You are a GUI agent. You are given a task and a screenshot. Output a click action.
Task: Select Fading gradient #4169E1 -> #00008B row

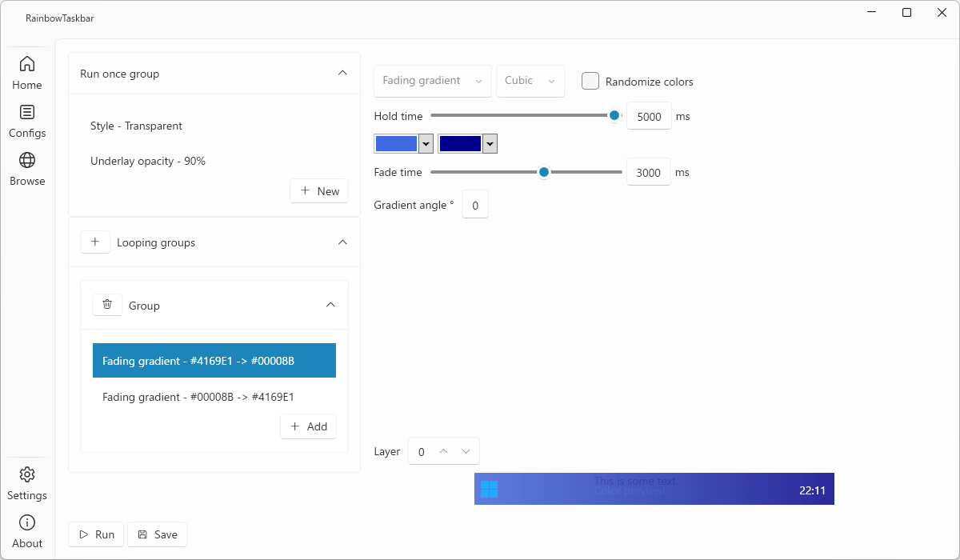pyautogui.click(x=214, y=361)
